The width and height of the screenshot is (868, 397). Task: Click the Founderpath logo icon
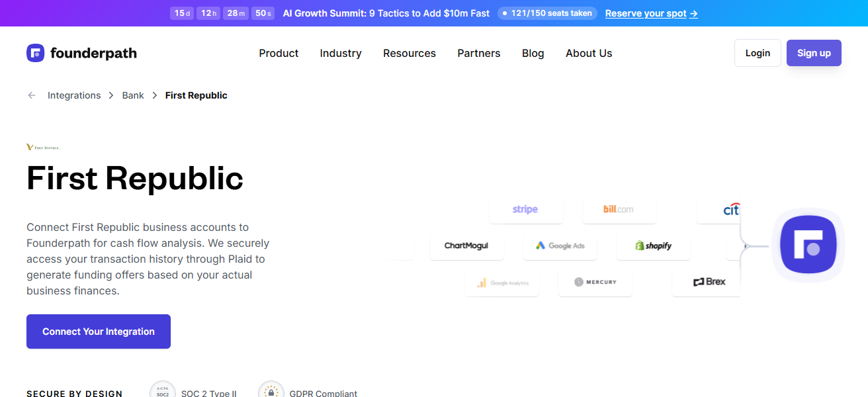point(36,53)
